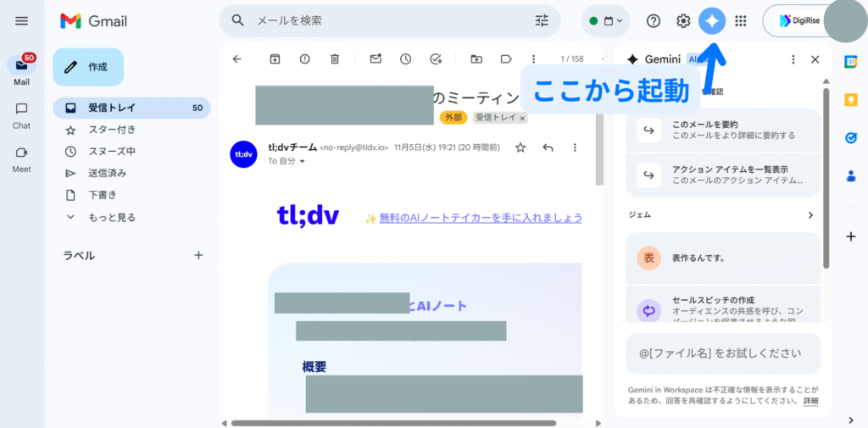The height and width of the screenshot is (428, 868).
Task: Open Google Keep in side panel
Action: coord(851,99)
